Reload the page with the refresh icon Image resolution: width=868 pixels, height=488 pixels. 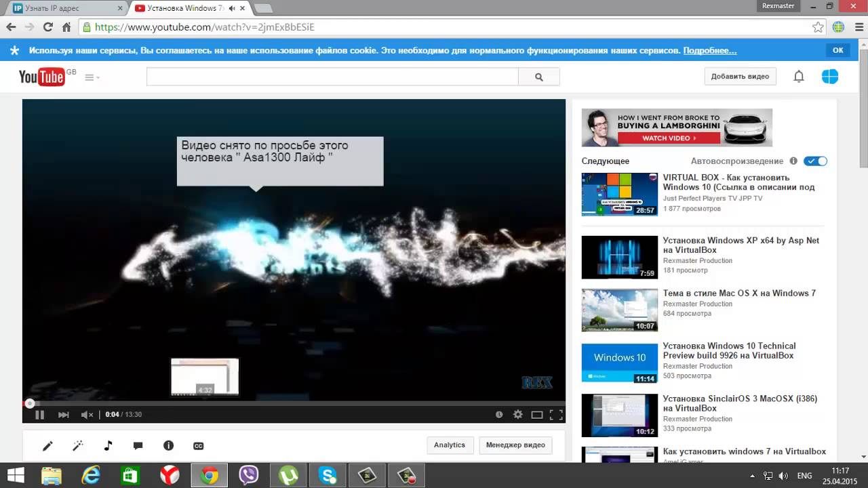pos(47,27)
